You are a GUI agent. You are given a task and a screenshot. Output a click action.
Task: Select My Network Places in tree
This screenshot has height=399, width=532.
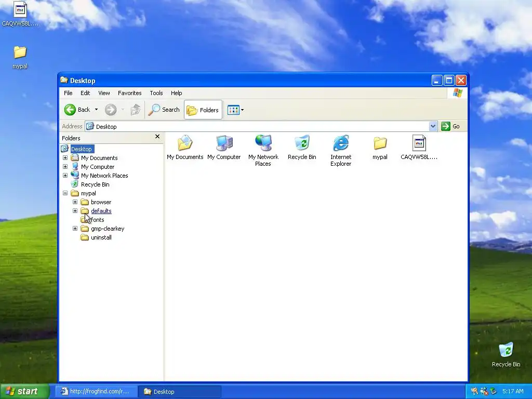pyautogui.click(x=104, y=176)
